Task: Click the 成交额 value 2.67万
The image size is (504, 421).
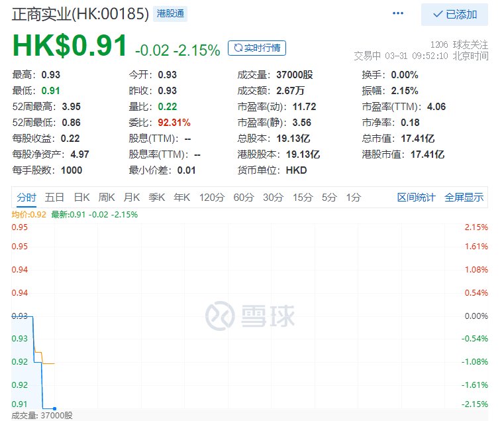Action: (290, 91)
